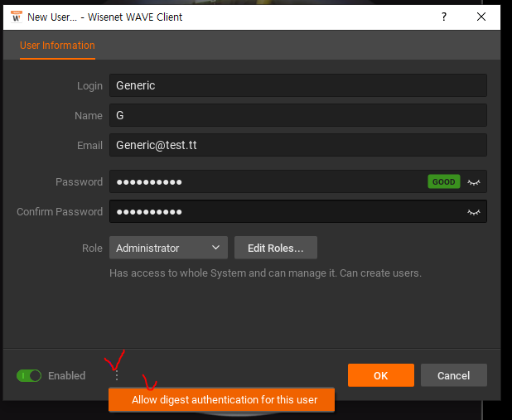Open the help question mark button
Image resolution: width=512 pixels, height=420 pixels.
[x=444, y=17]
